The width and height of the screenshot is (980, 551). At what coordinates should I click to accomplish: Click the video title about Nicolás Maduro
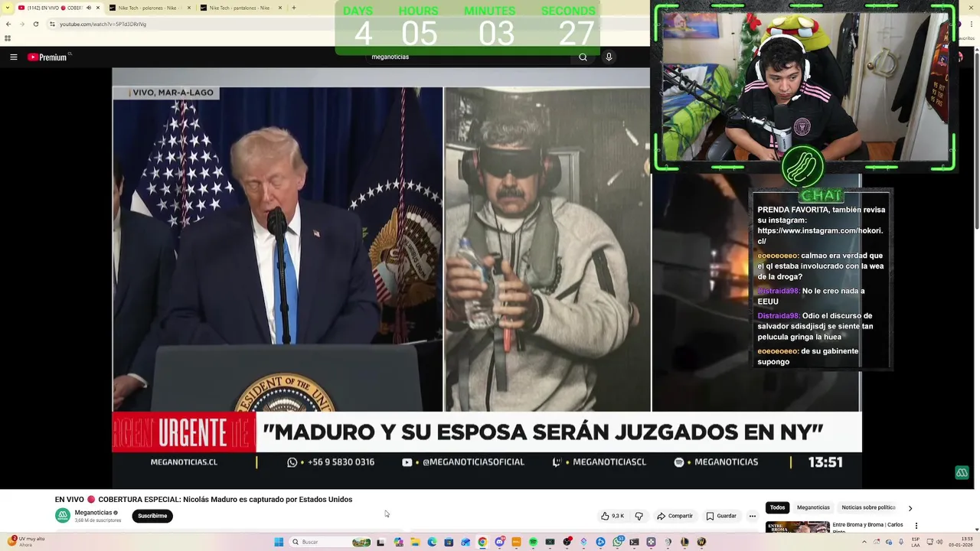tap(204, 499)
